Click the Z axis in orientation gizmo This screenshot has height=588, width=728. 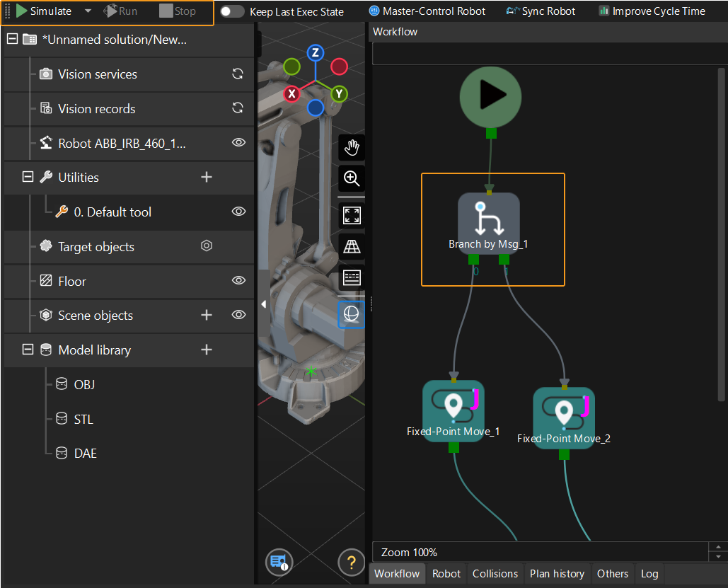point(316,53)
